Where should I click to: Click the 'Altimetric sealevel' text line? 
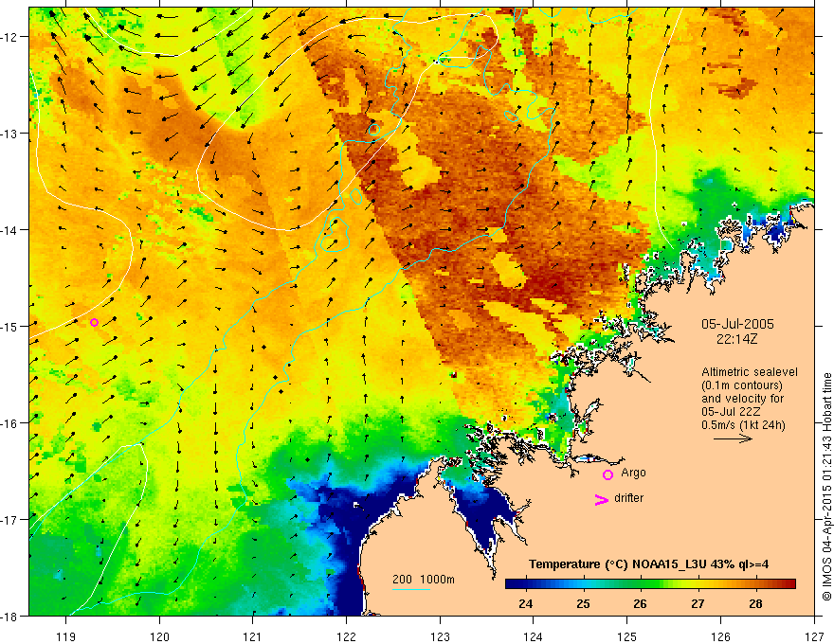750,372
